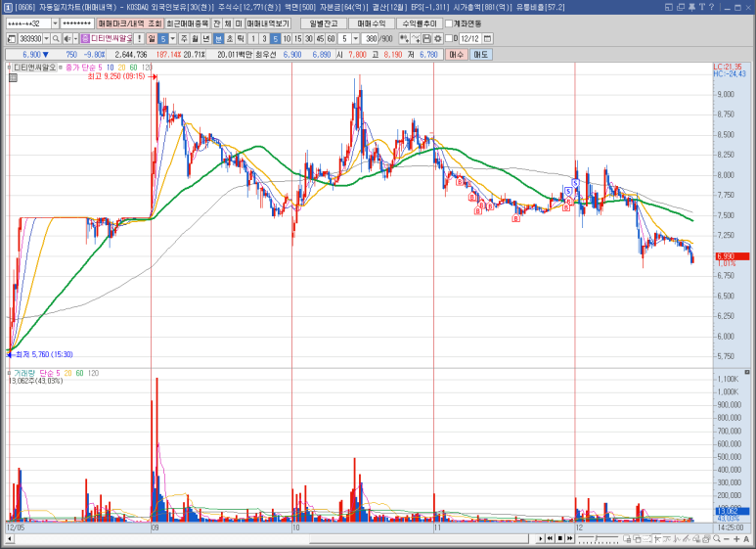Select the 분 (minute) period toggle

pos(218,38)
